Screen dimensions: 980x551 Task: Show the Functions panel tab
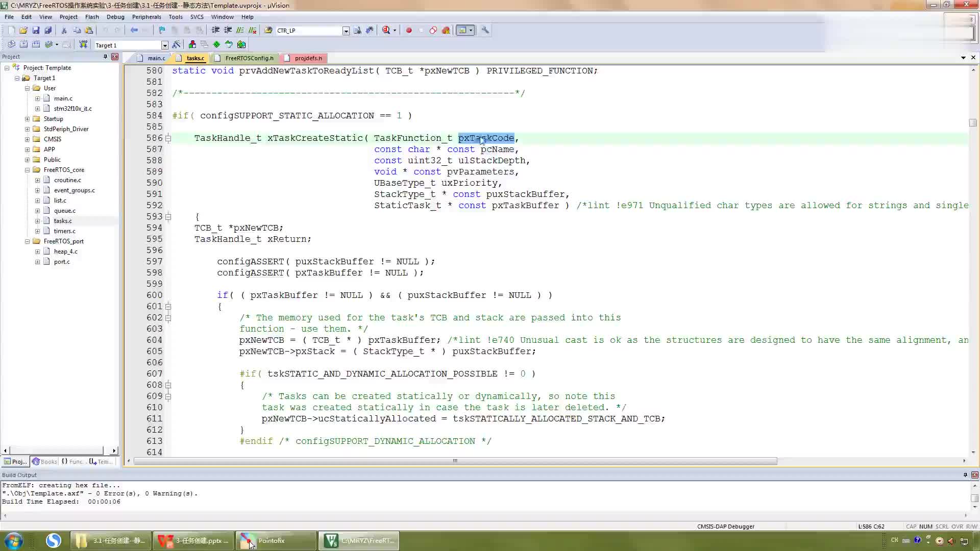[73, 462]
